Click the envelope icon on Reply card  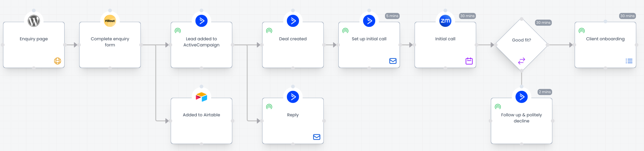tap(316, 137)
